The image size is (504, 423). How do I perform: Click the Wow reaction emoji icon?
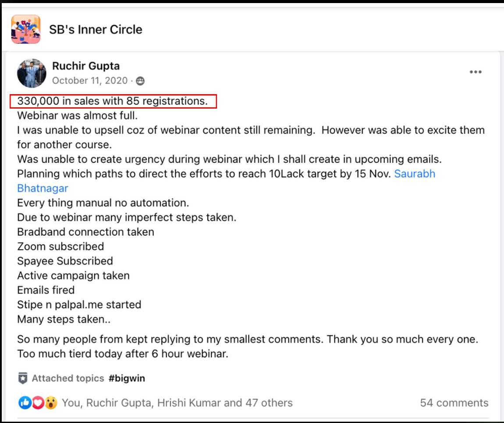pyautogui.click(x=51, y=403)
